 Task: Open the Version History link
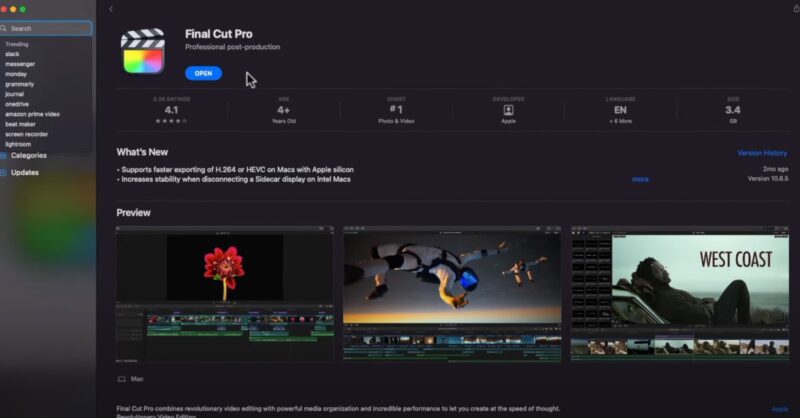click(x=762, y=153)
